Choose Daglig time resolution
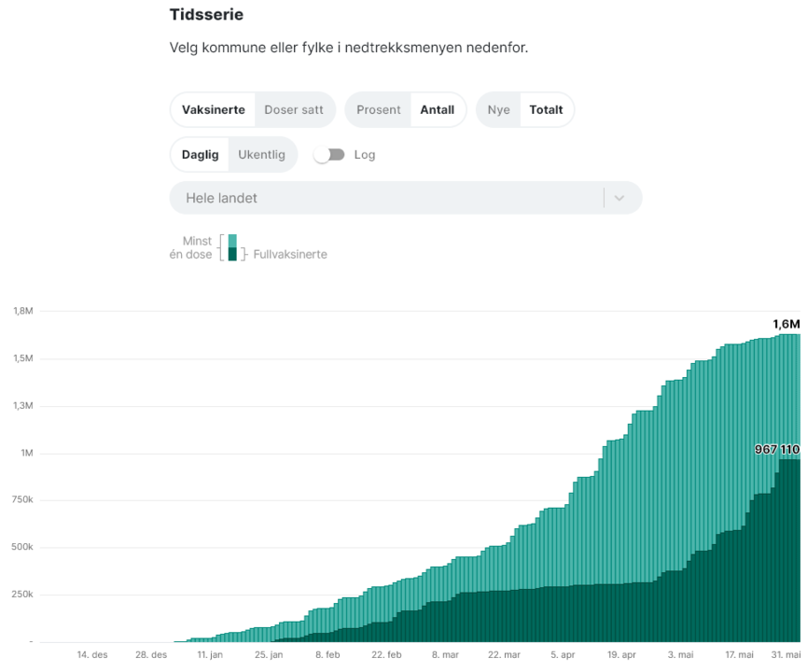807x672 pixels. point(200,155)
